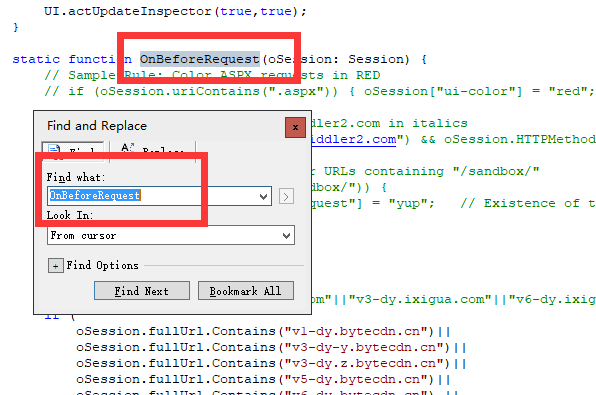Screen dimensions: 596x395
Task: Click the Find Next button
Action: coord(142,291)
